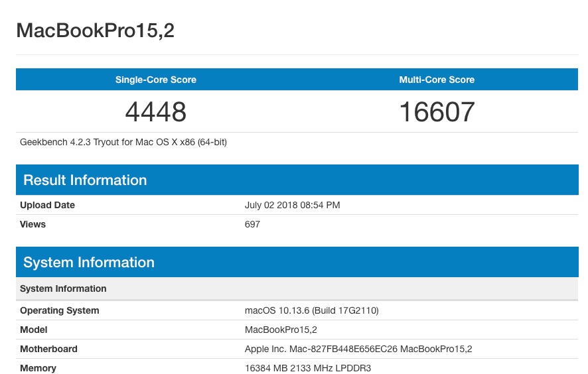
Task: Click the MacBookPro15,2 page title
Action: [96, 31]
